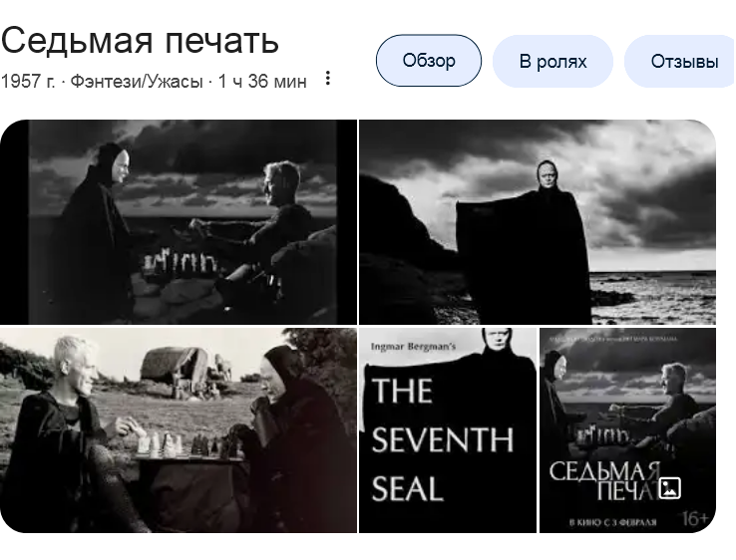Image resolution: width=736 pixels, height=560 pixels.
Task: Click the 1 ч 36 мин duration text
Action: pyautogui.click(x=262, y=82)
